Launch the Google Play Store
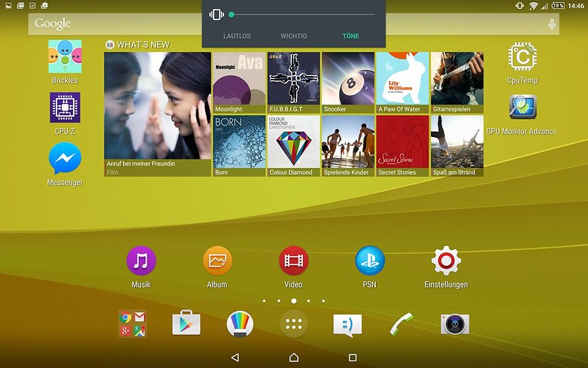588x368 pixels. [186, 323]
